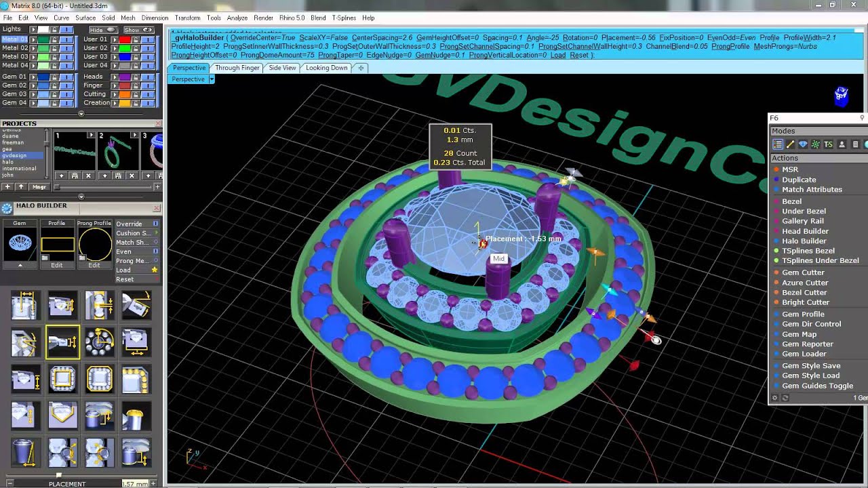Select the prong taper tool with angled cylinder
Viewport: 868px width, 488px height.
click(x=26, y=453)
